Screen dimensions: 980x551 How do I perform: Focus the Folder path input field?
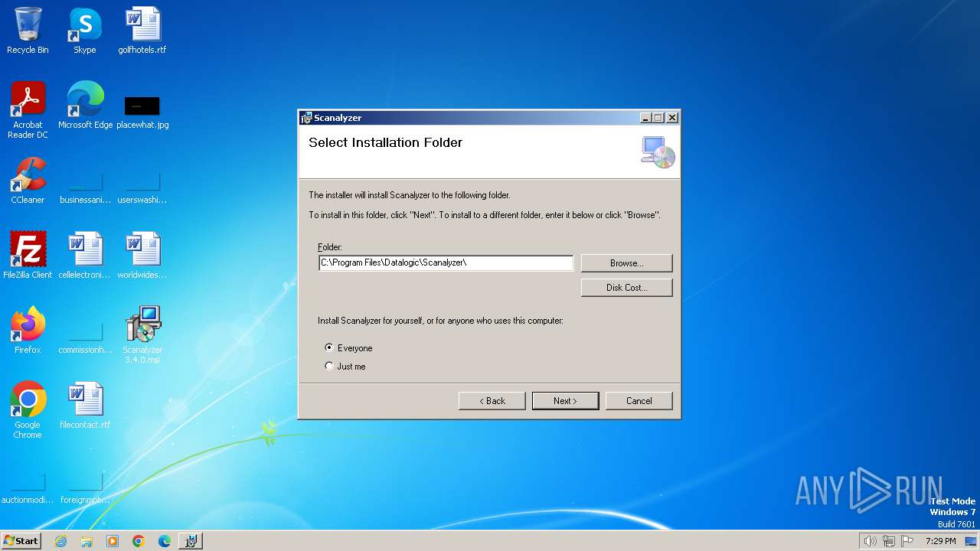(x=446, y=263)
